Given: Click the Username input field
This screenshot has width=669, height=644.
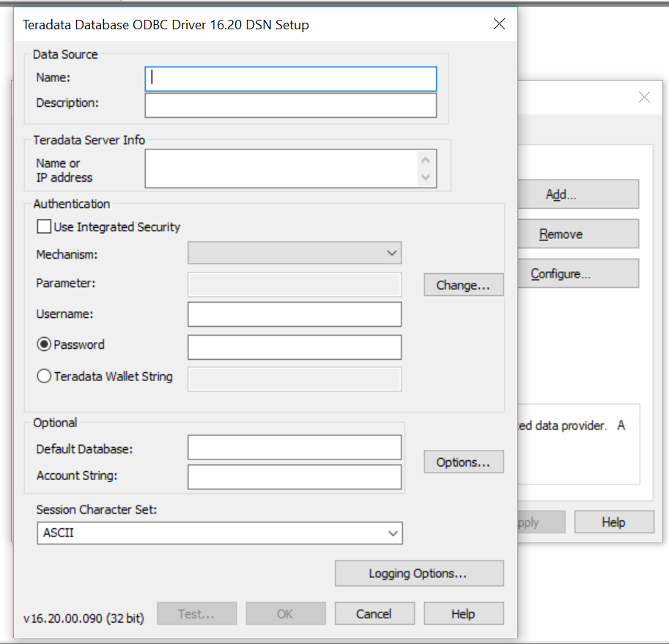Looking at the screenshot, I should [295, 314].
